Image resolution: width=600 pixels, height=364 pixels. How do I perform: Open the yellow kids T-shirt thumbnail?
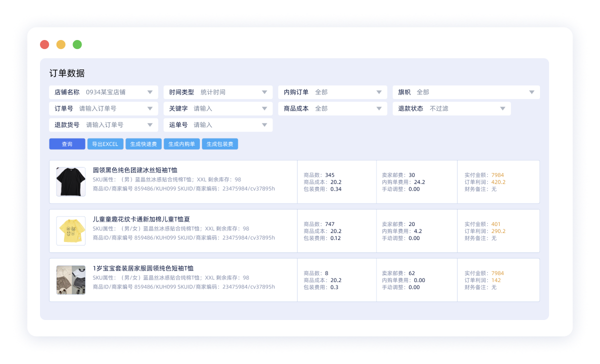[70, 230]
